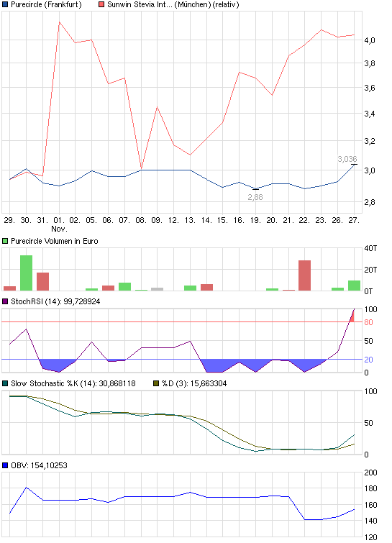Click the 3,036 high price annotation
The width and height of the screenshot is (392, 543).
point(347,159)
